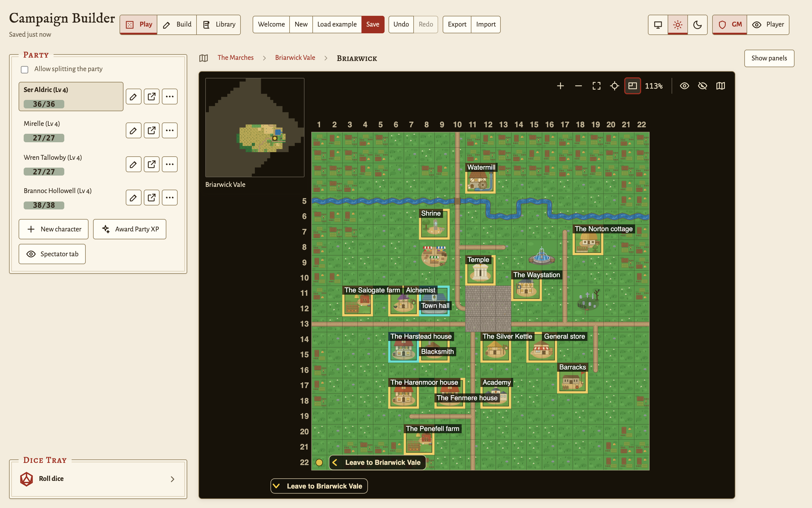Zoom in with the map plus icon

click(560, 86)
